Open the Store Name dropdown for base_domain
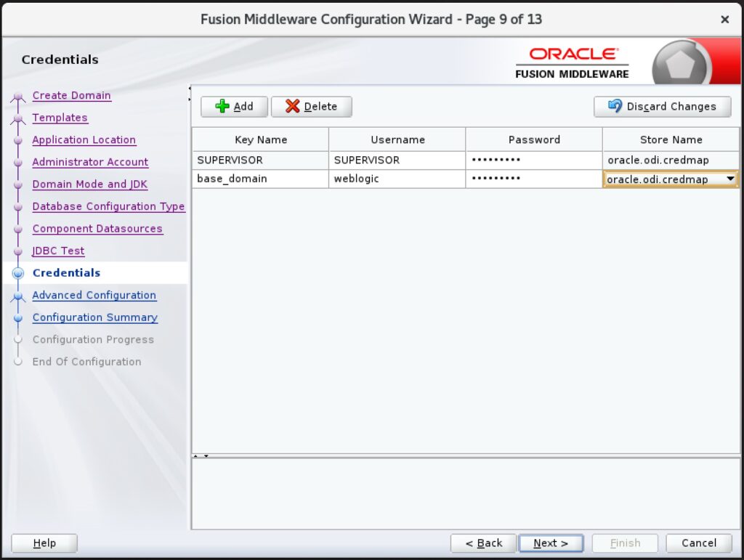The height and width of the screenshot is (560, 744). point(730,179)
